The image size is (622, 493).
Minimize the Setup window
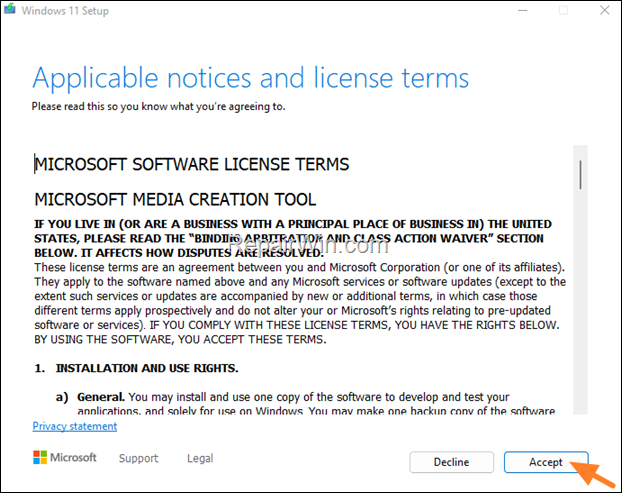coord(523,10)
